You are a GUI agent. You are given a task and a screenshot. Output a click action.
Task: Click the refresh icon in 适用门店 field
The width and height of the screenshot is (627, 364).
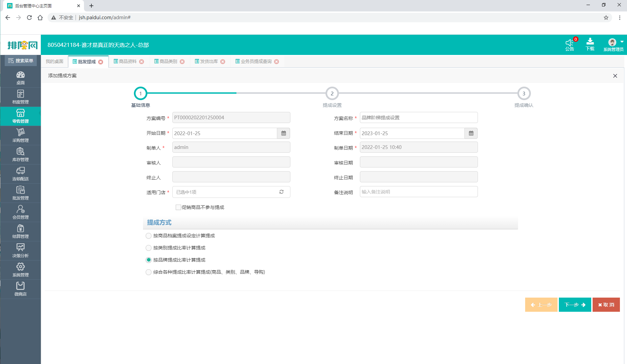(x=281, y=192)
